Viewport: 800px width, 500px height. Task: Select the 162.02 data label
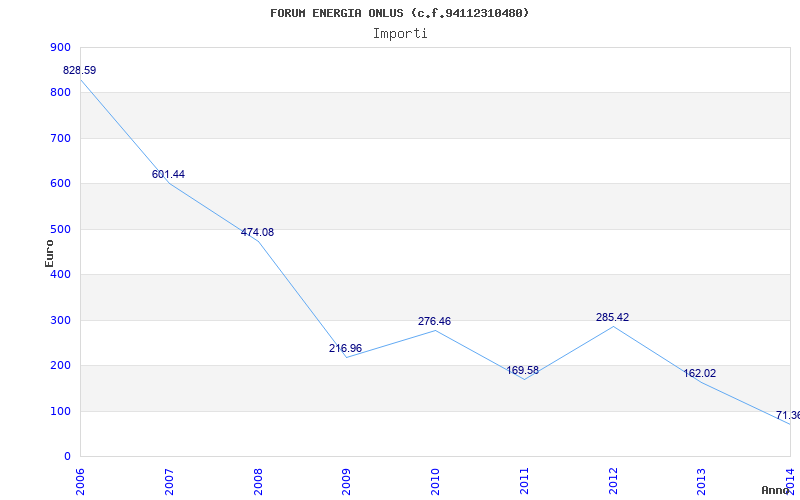(699, 373)
